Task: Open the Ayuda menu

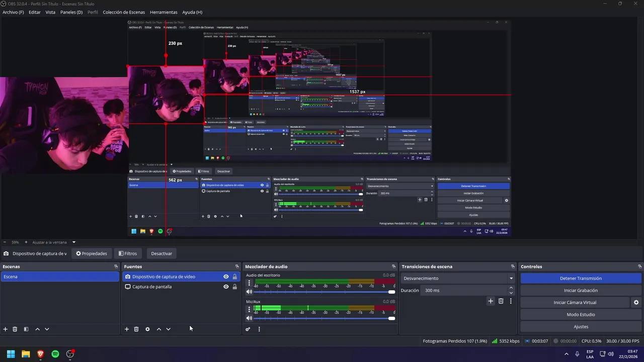Action: pos(192,12)
